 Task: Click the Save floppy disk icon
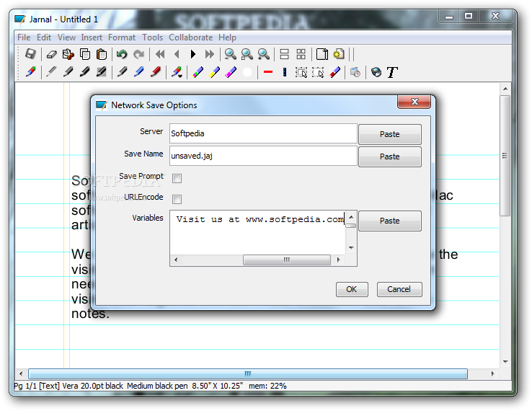point(30,54)
